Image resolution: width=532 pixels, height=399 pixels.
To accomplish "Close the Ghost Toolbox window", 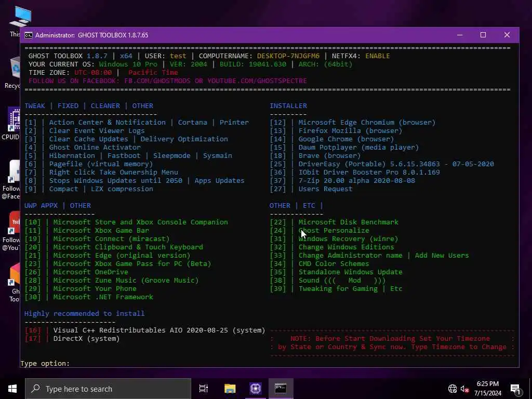I will click(507, 35).
